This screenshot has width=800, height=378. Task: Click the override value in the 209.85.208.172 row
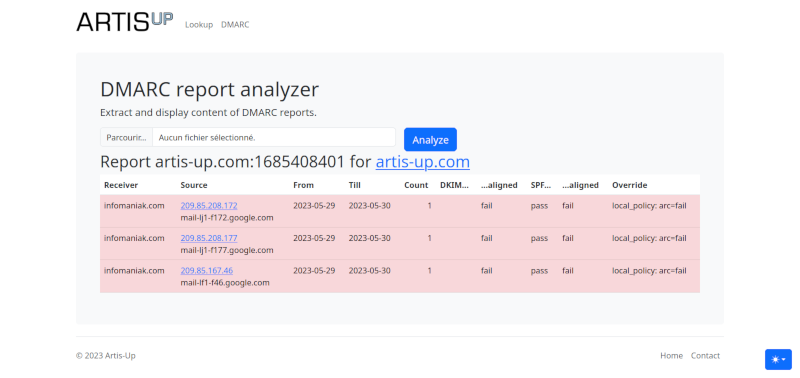coord(649,206)
